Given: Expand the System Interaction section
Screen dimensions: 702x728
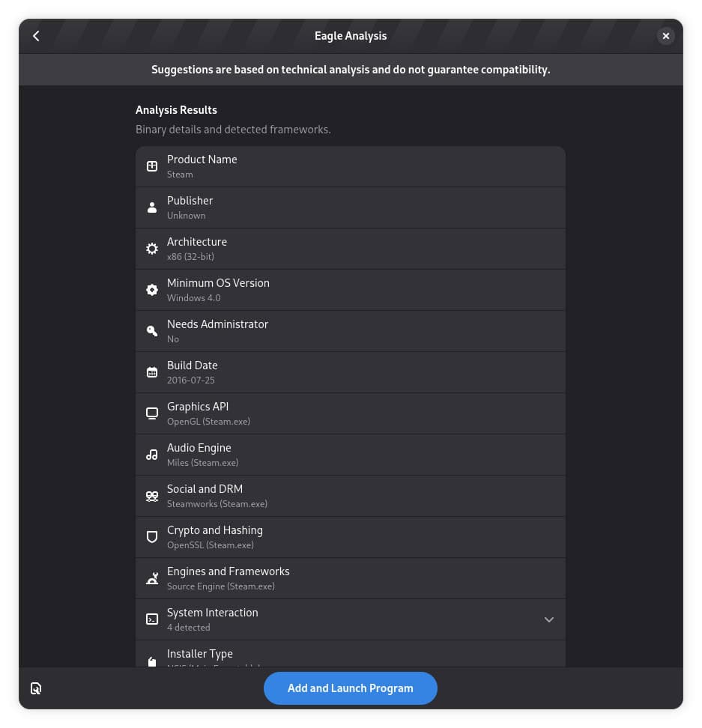Looking at the screenshot, I should [549, 619].
